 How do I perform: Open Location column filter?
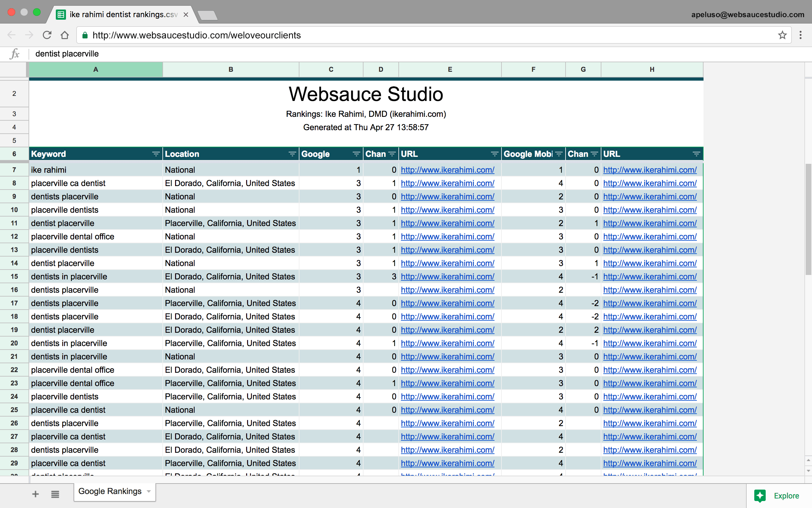click(292, 154)
